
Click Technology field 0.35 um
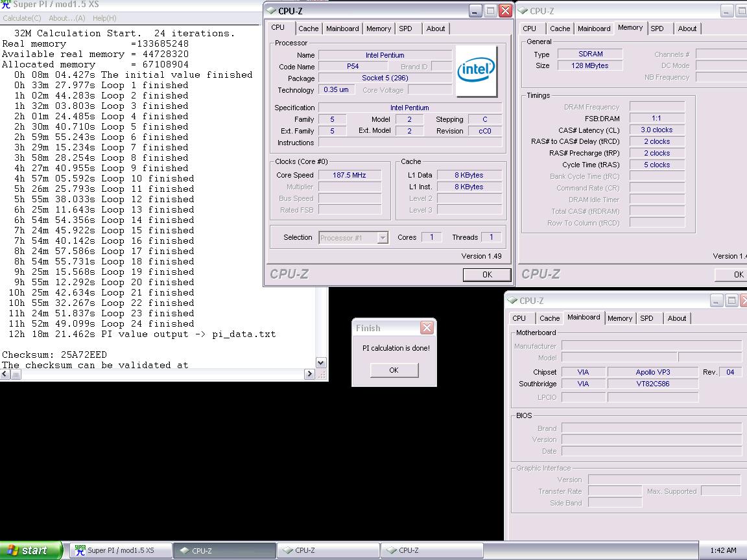(x=337, y=89)
